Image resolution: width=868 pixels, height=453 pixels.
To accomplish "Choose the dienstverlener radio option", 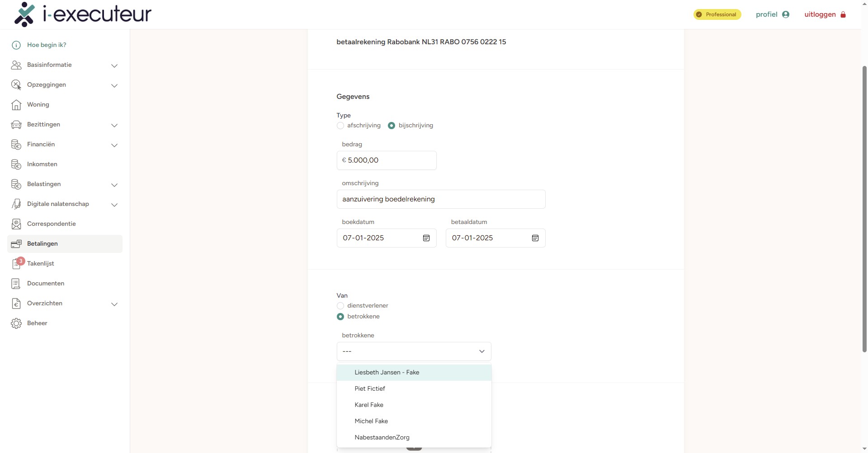I will point(340,306).
